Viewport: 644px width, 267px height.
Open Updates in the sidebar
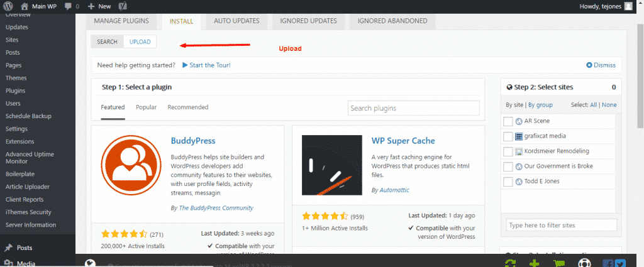(x=17, y=27)
